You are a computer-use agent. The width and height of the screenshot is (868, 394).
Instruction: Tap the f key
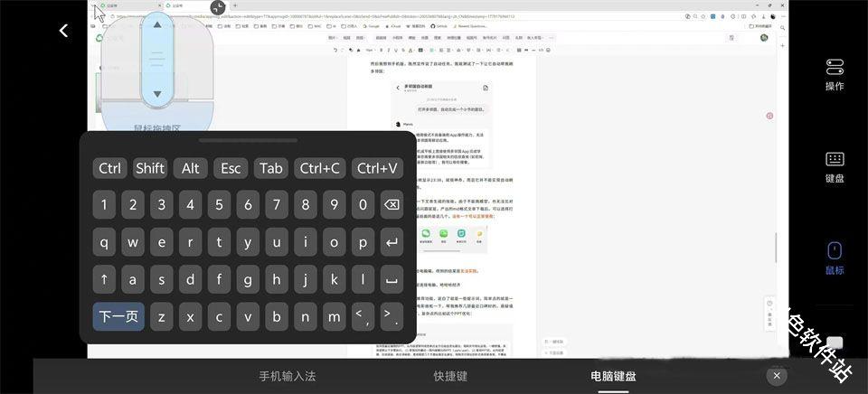click(x=219, y=279)
